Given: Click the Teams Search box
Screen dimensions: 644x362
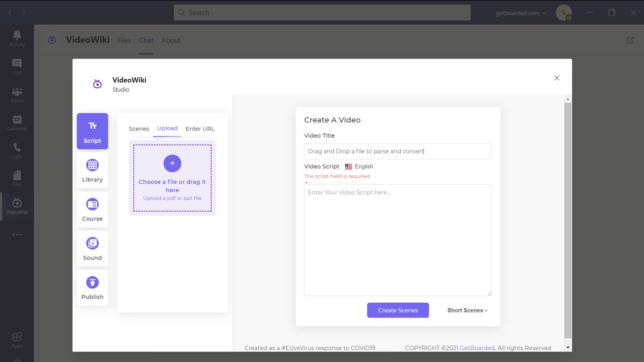Looking at the screenshot, I should pos(322,13).
